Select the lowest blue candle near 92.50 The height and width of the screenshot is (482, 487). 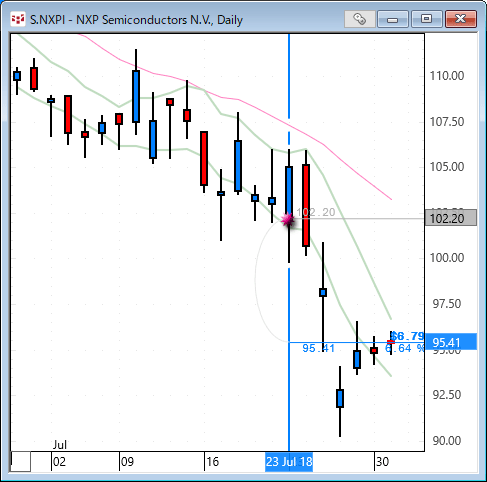[340, 398]
